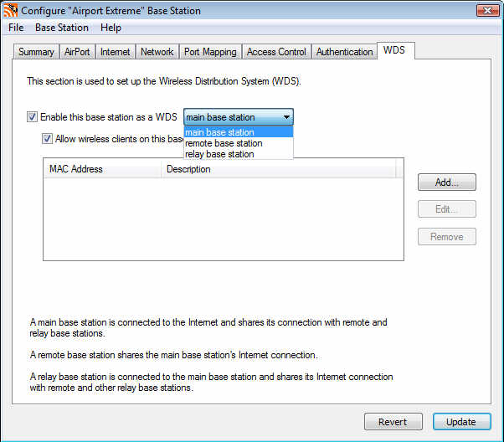504x442 pixels.
Task: Click the Add... button
Action: [447, 182]
